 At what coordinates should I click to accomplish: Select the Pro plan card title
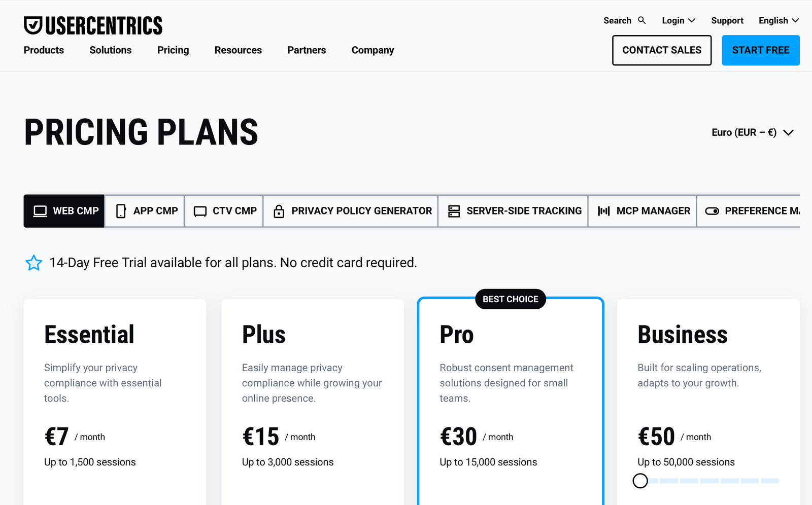coord(457,335)
